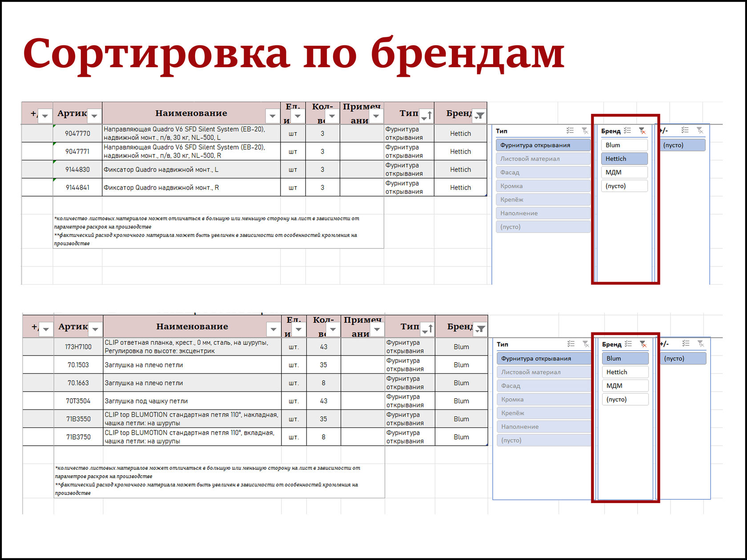
Task: Select highlighted Hettich in upper Бренд slicer
Action: (x=624, y=159)
